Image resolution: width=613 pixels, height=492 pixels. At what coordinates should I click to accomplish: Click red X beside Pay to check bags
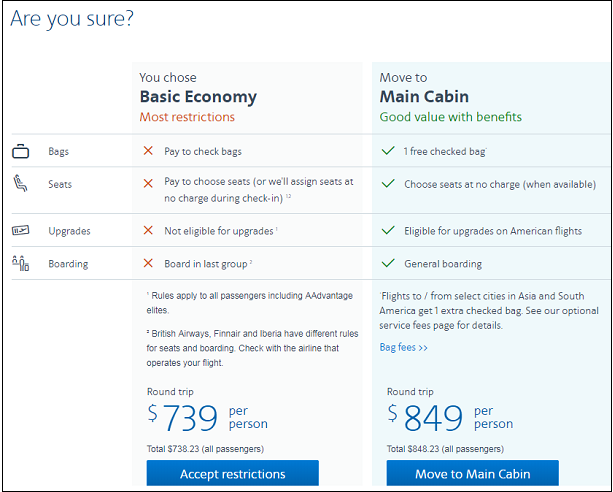[x=148, y=152]
